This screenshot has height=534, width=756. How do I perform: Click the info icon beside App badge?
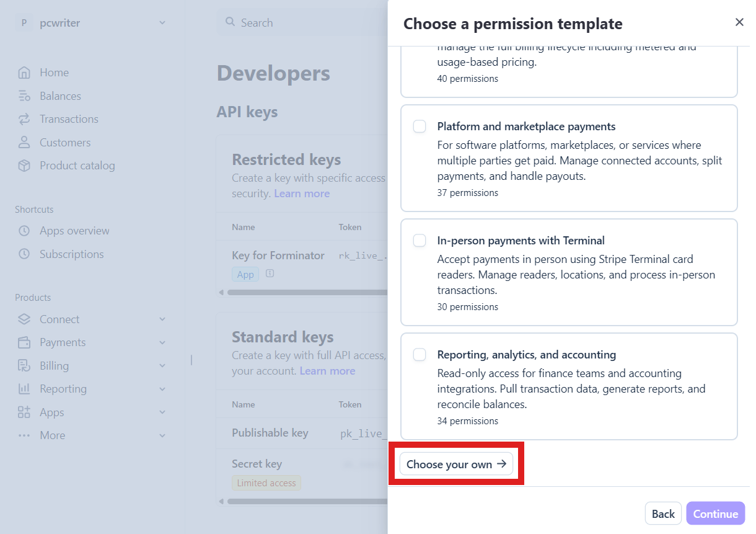coord(270,273)
